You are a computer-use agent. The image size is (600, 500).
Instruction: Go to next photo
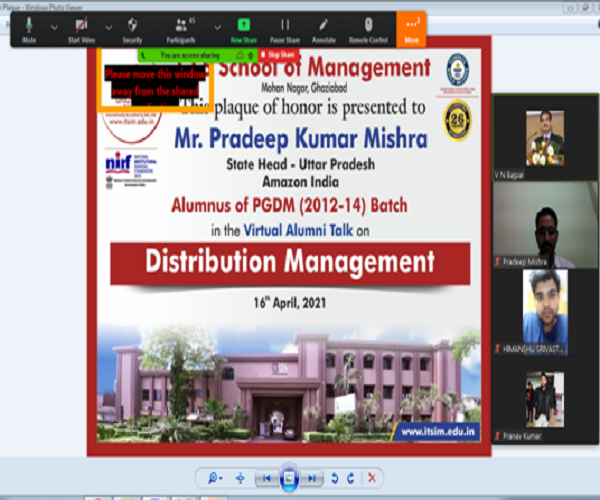(x=312, y=478)
